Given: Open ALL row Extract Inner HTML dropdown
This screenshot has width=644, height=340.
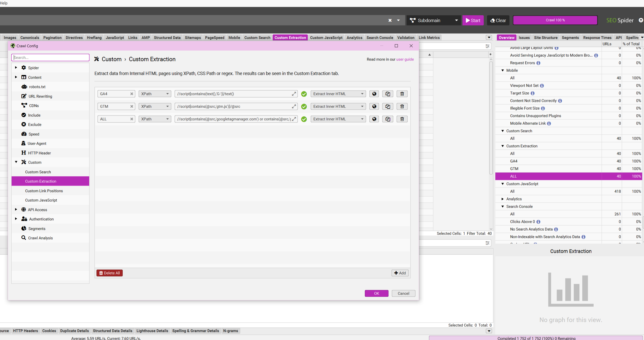Looking at the screenshot, I should (338, 119).
